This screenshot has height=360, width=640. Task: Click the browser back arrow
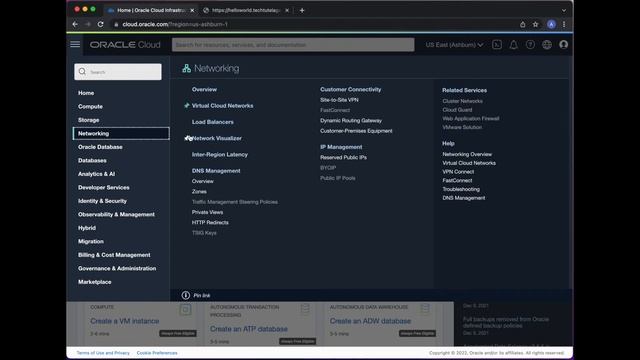coord(75,24)
